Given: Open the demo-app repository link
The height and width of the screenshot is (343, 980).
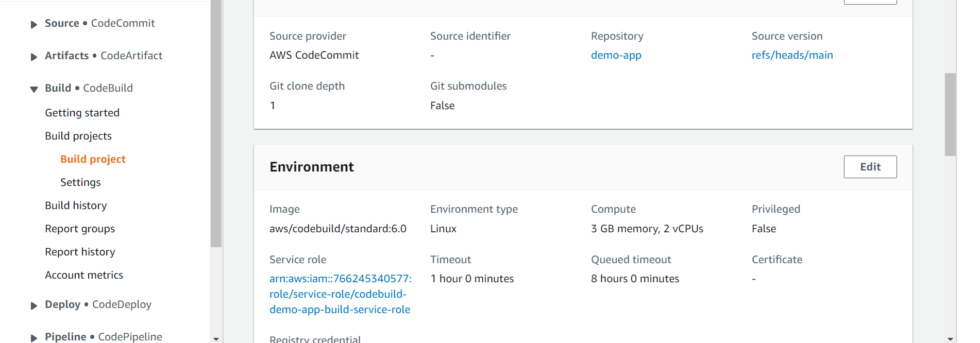Looking at the screenshot, I should pyautogui.click(x=616, y=55).
